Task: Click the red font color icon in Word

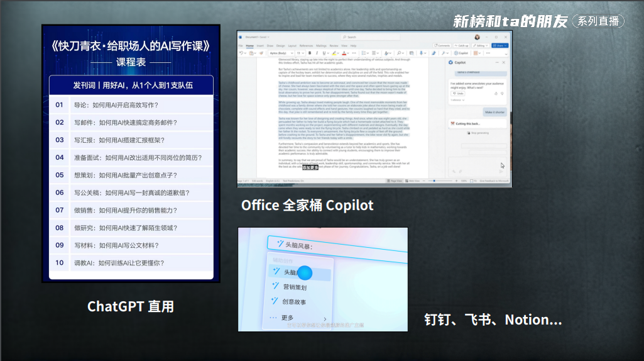Action: pyautogui.click(x=344, y=53)
